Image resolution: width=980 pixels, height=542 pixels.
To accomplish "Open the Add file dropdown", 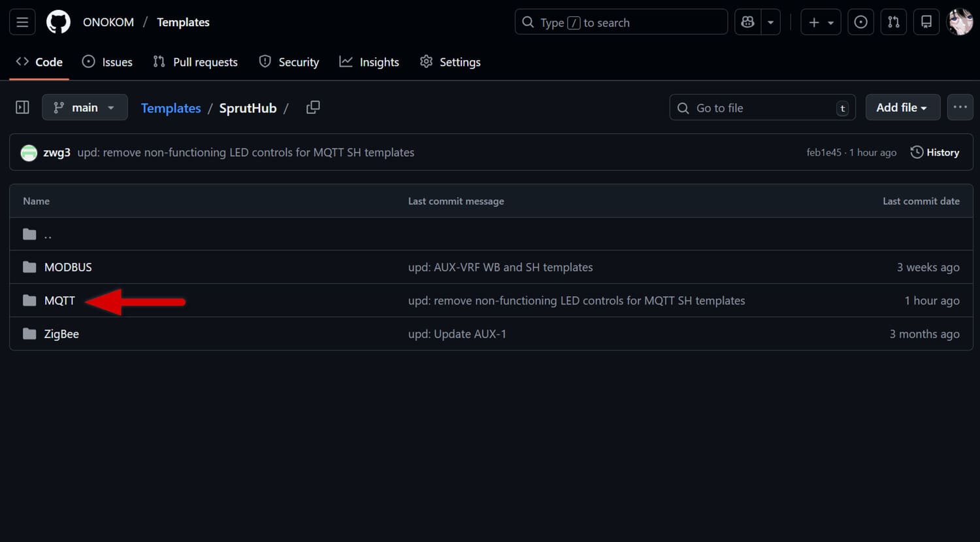I will tap(902, 107).
